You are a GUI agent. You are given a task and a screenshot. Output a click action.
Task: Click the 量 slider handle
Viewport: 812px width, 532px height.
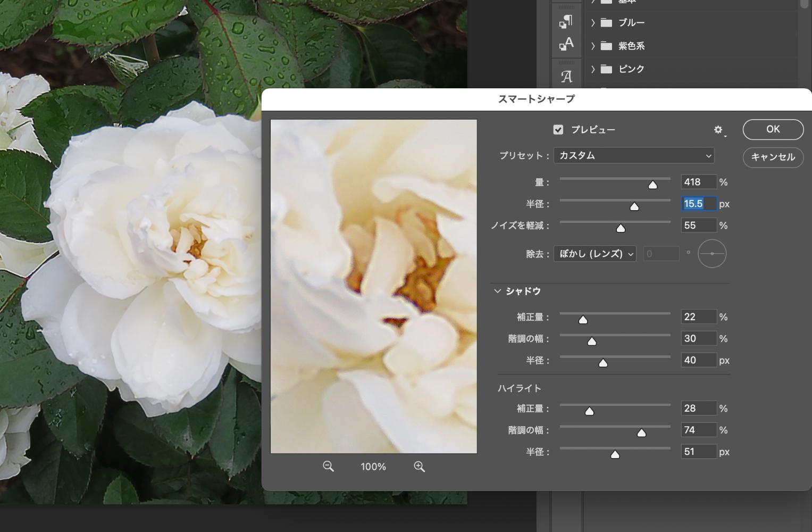[x=652, y=185]
